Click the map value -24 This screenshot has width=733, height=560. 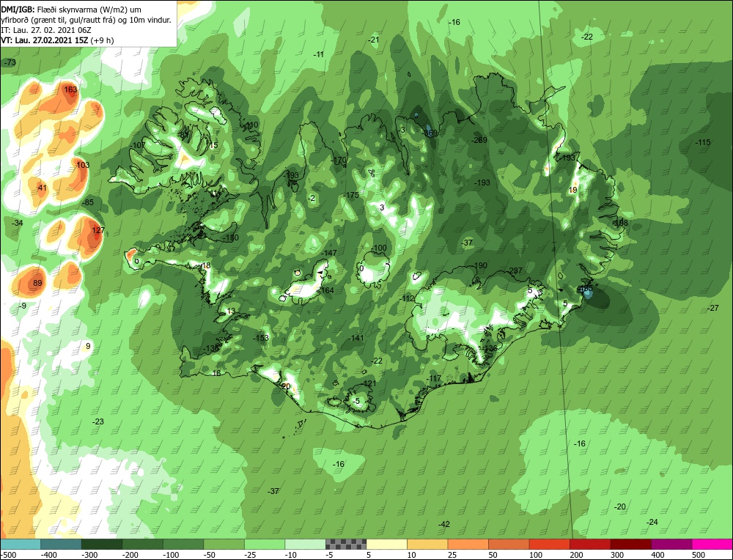652,522
